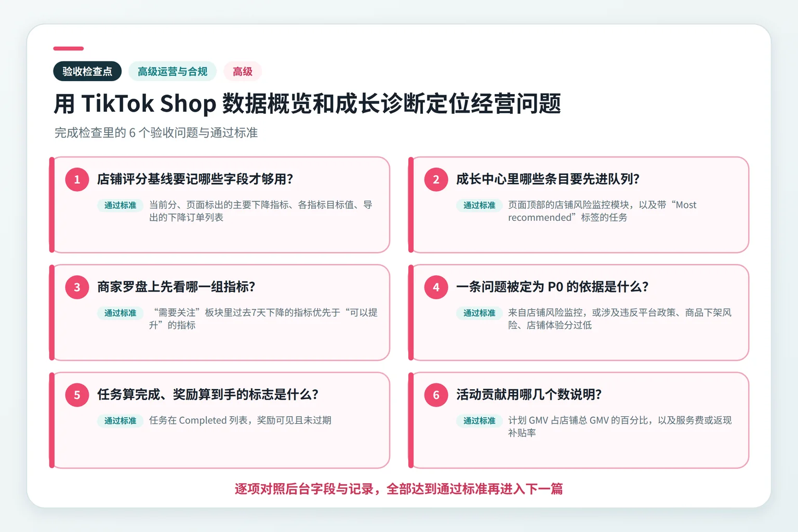
Task: Click 通过标准 label in card 4
Action: pyautogui.click(x=479, y=313)
